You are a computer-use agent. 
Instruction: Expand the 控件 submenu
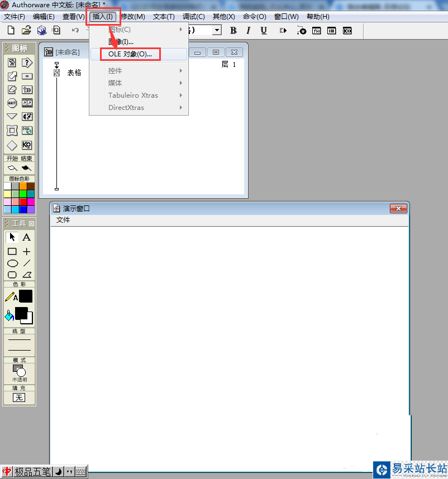[139, 71]
